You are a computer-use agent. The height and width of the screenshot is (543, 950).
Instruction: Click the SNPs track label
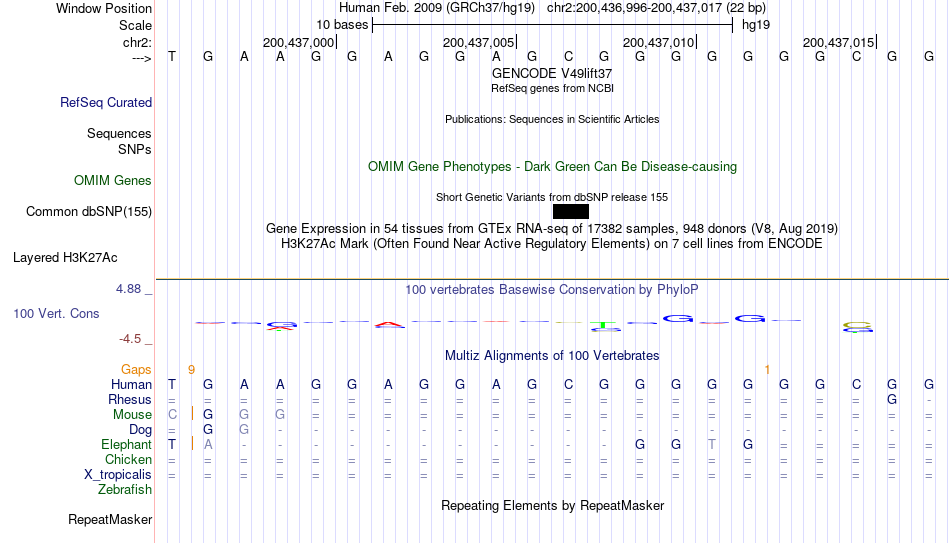(135, 149)
